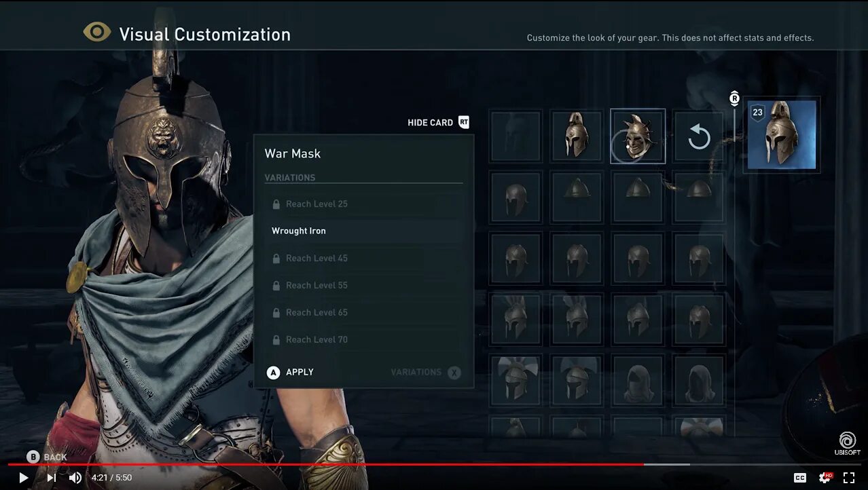Viewport: 868px width, 490px height.
Task: Select the dark hood at fifth row end
Action: point(699,380)
